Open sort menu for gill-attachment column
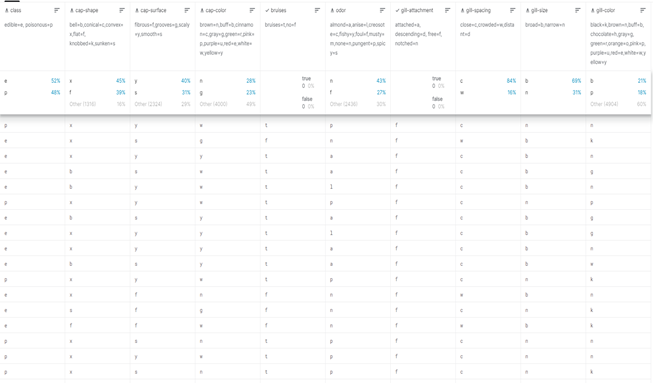The width and height of the screenshot is (653, 383). (x=447, y=10)
